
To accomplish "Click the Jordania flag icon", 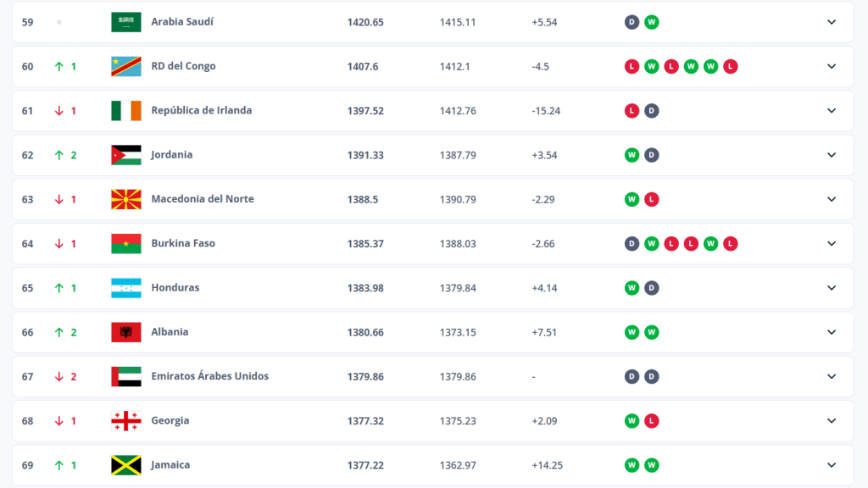I will (x=126, y=155).
